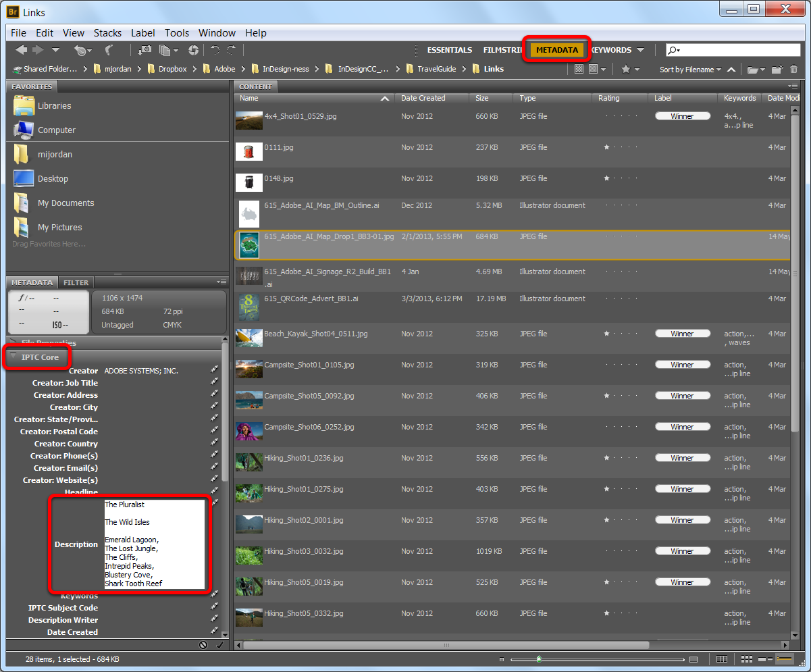Open the workspace switcher dropdown arrow
This screenshot has height=672, width=811.
point(640,50)
